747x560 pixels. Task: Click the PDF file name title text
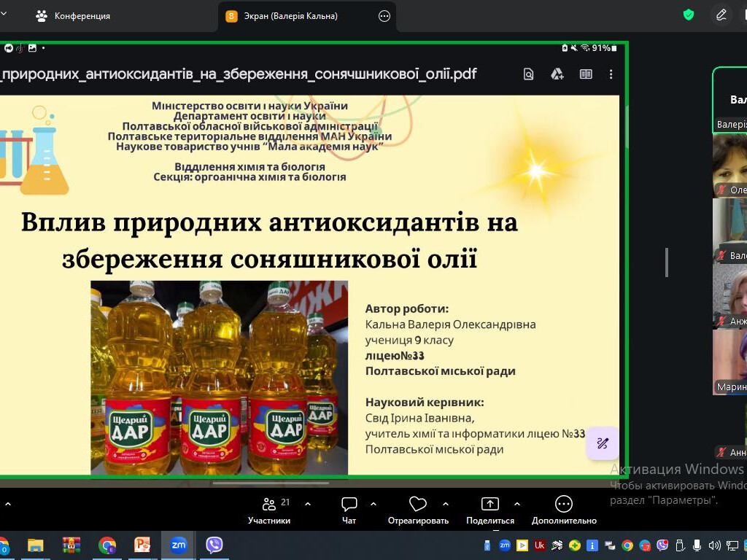tap(239, 74)
